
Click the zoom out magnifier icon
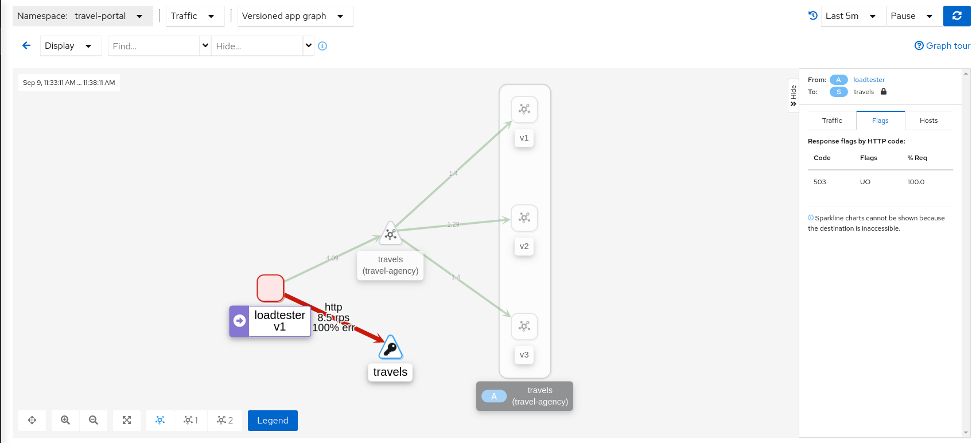click(94, 420)
